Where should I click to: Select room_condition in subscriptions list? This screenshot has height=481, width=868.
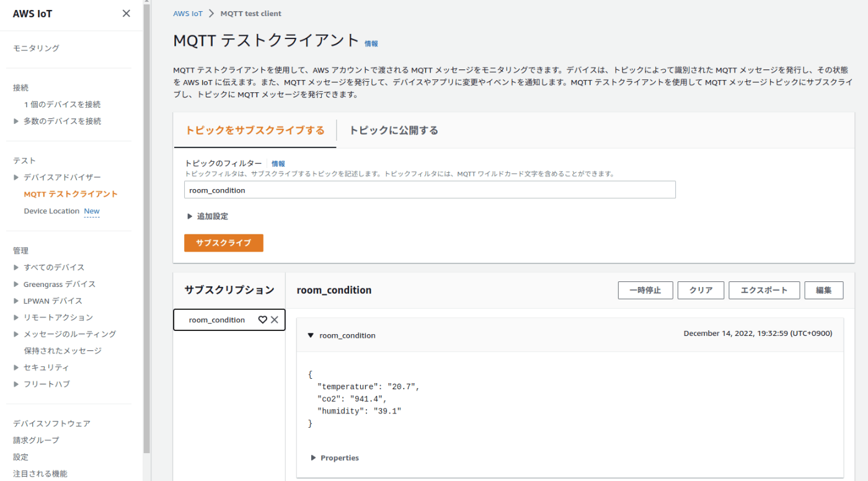(217, 320)
